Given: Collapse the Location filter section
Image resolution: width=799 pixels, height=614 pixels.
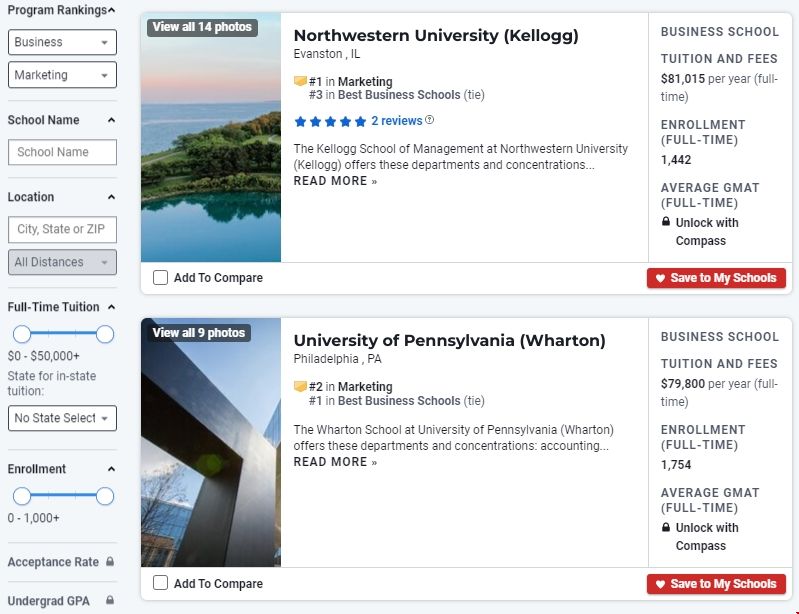Looking at the screenshot, I should point(111,197).
